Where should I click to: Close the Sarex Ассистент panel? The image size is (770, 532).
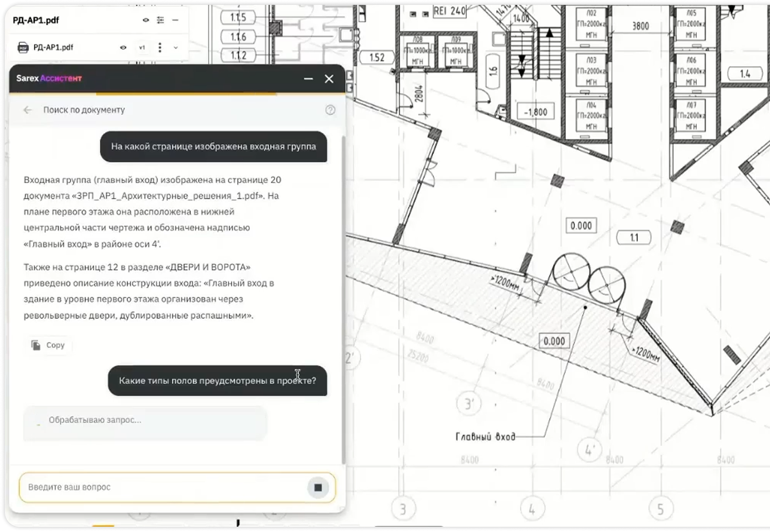[329, 79]
